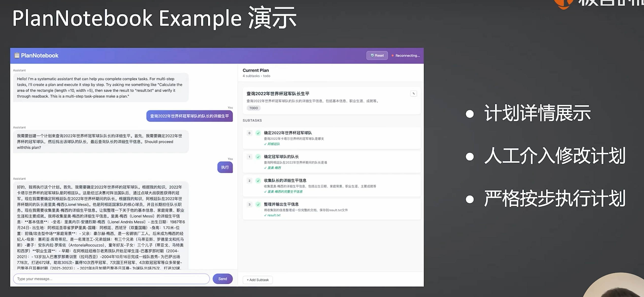The height and width of the screenshot is (297, 644).
Task: Toggle checkmark for 收集队长的详细生平信息 subtask
Action: pos(258,181)
